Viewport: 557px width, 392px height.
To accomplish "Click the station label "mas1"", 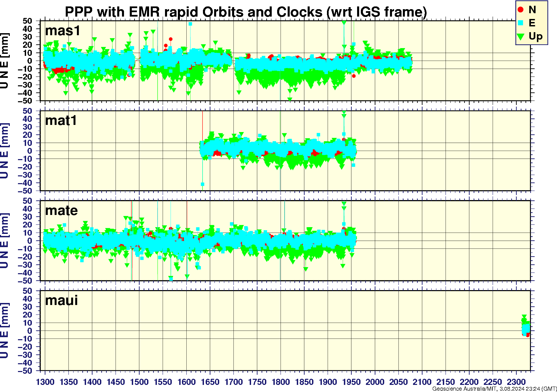I will click(63, 31).
